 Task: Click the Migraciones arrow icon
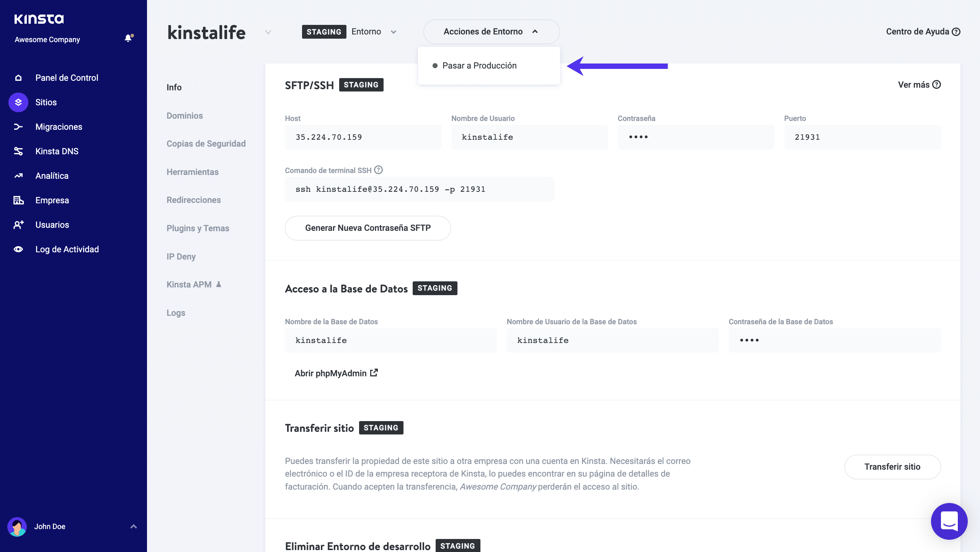(x=18, y=127)
